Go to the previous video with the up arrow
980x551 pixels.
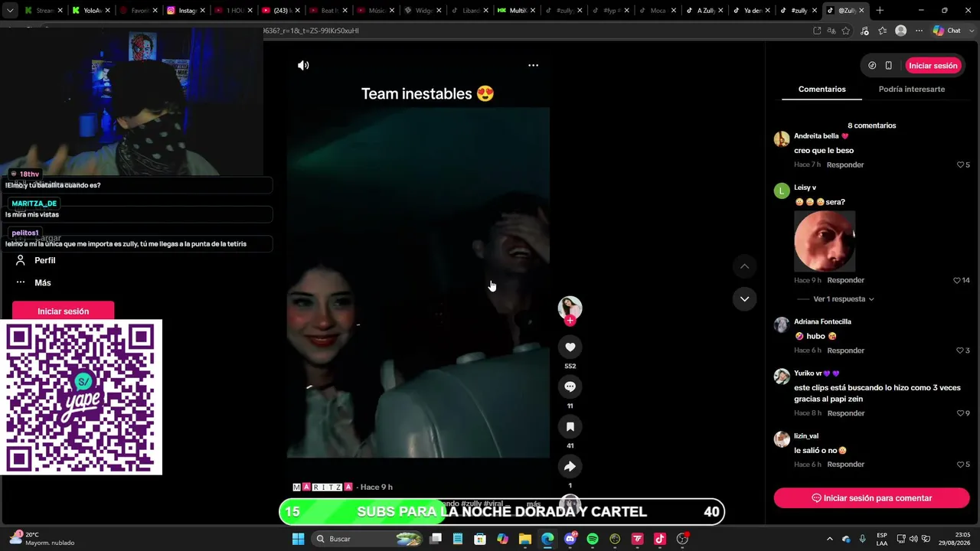click(x=744, y=266)
